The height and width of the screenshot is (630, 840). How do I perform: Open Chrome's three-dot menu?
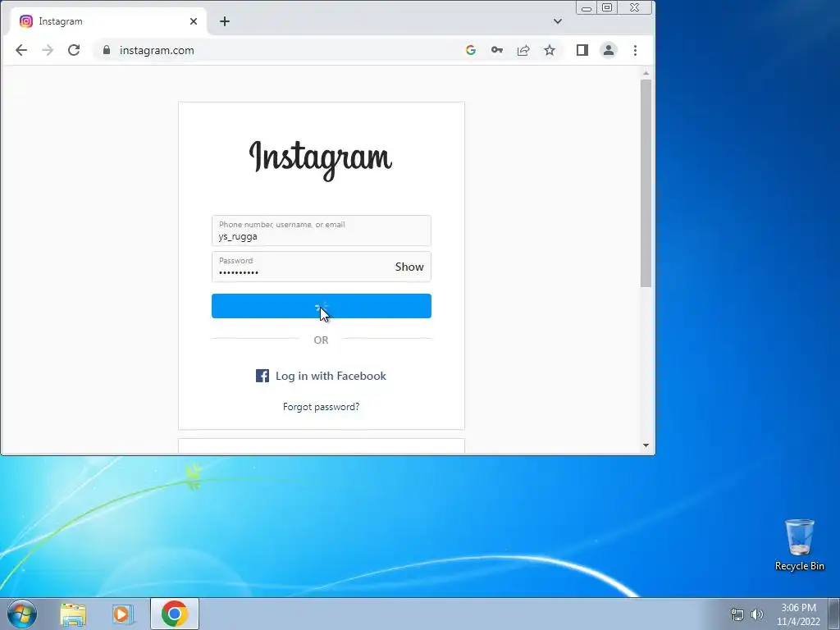point(636,50)
